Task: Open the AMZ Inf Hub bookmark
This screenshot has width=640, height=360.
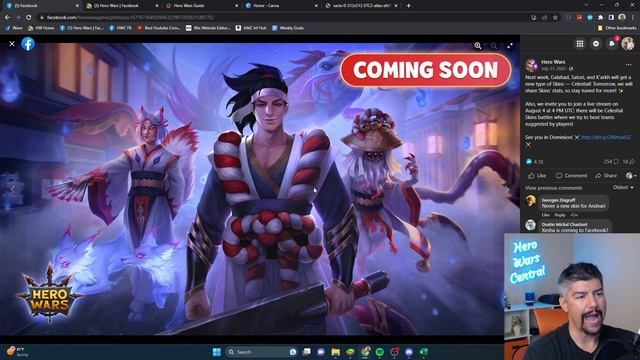Action: pyautogui.click(x=251, y=28)
